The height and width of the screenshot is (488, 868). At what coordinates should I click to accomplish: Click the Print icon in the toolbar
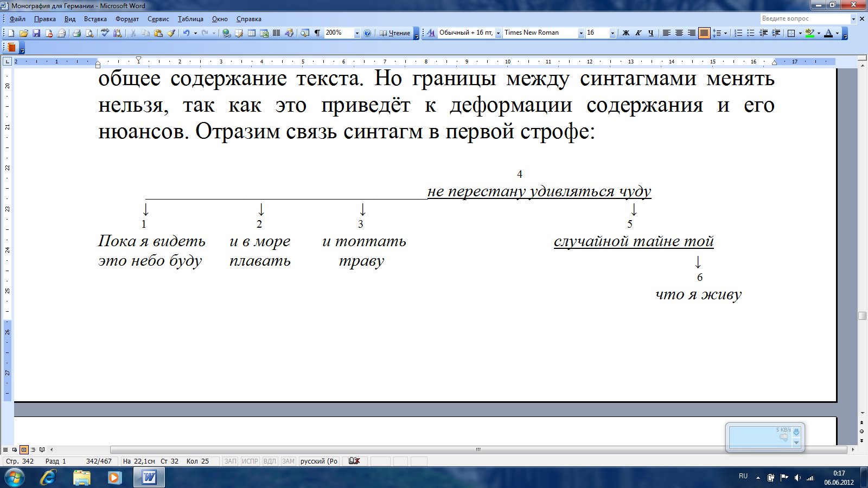tap(76, 33)
